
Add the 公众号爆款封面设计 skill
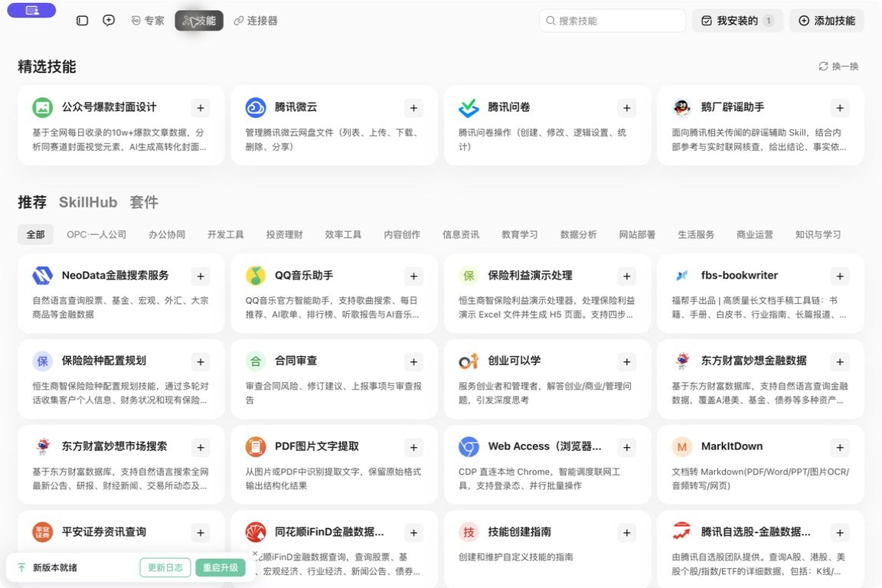point(201,108)
